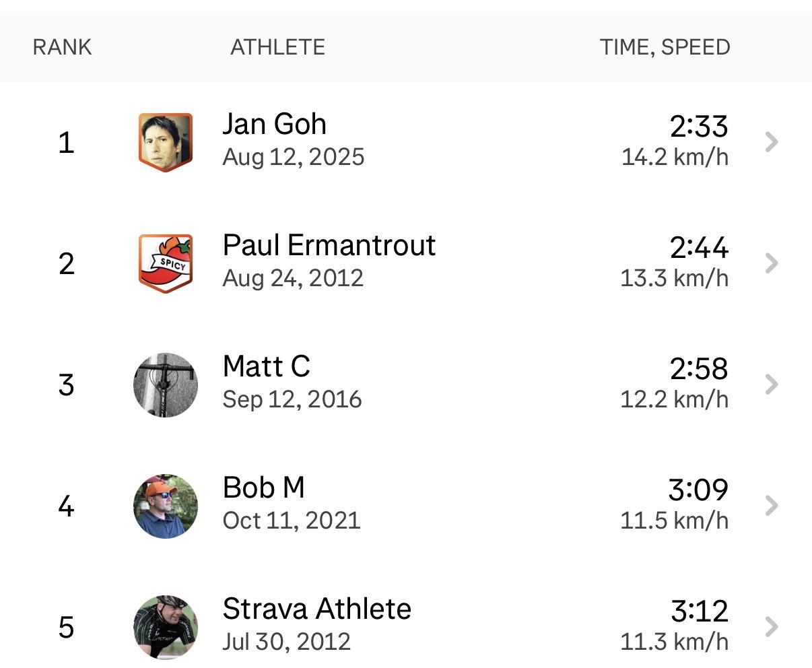Tap Paul Ermantrout's Spicy pepper avatar

click(166, 263)
